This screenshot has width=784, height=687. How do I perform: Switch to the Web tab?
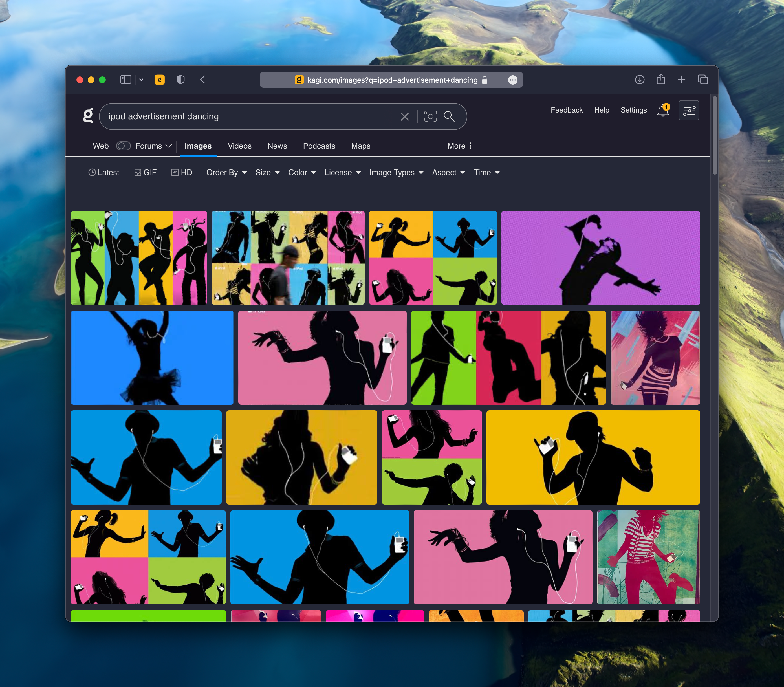(x=100, y=146)
